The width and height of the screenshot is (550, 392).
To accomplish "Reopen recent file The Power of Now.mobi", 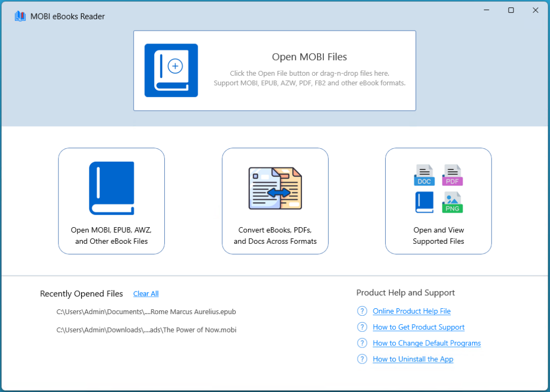I will click(x=147, y=330).
